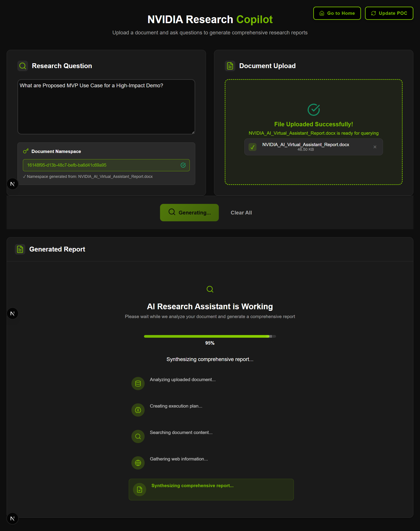
Task: Click the search icon beside Research Question
Action: point(23,66)
